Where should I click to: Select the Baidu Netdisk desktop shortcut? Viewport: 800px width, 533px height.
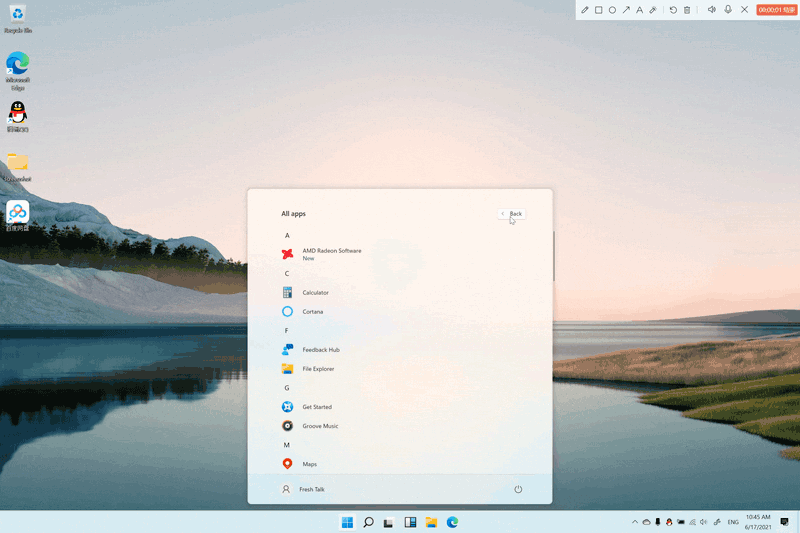point(18,216)
